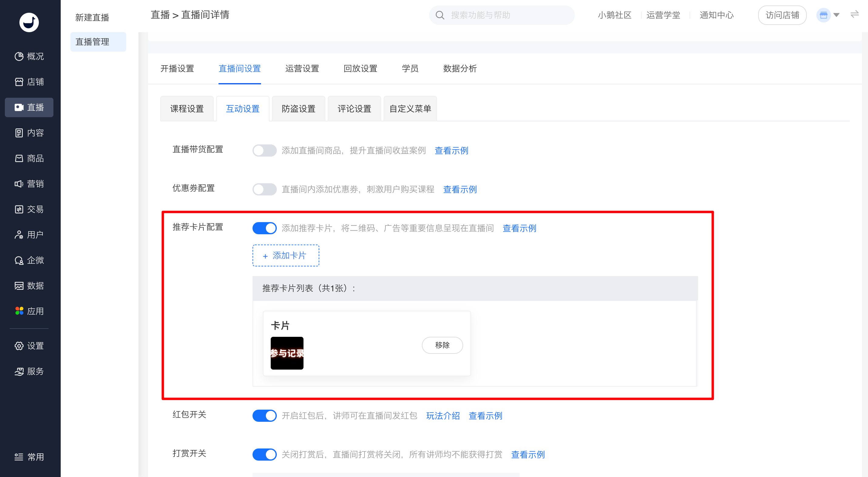The image size is (868, 477).
Task: Toggle the 直播带货配置 switch
Action: [x=265, y=151]
